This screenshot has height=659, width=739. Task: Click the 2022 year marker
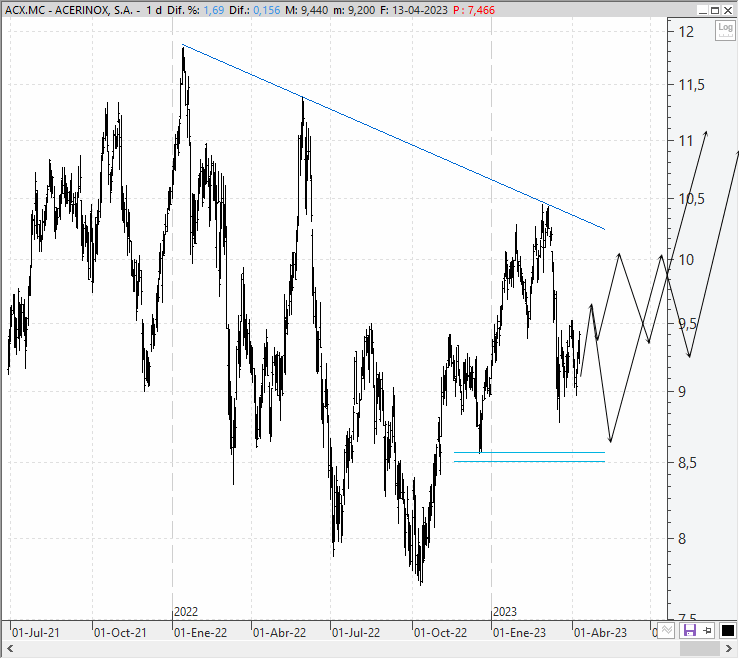pos(186,612)
